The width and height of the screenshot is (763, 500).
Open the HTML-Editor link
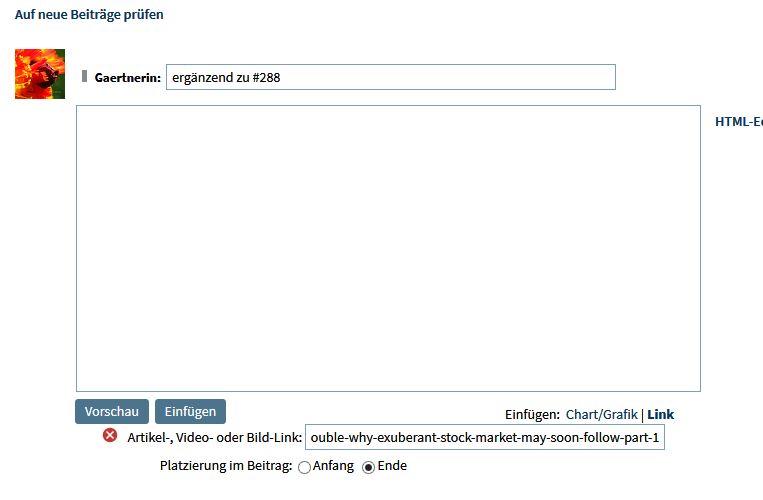pyautogui.click(x=738, y=122)
